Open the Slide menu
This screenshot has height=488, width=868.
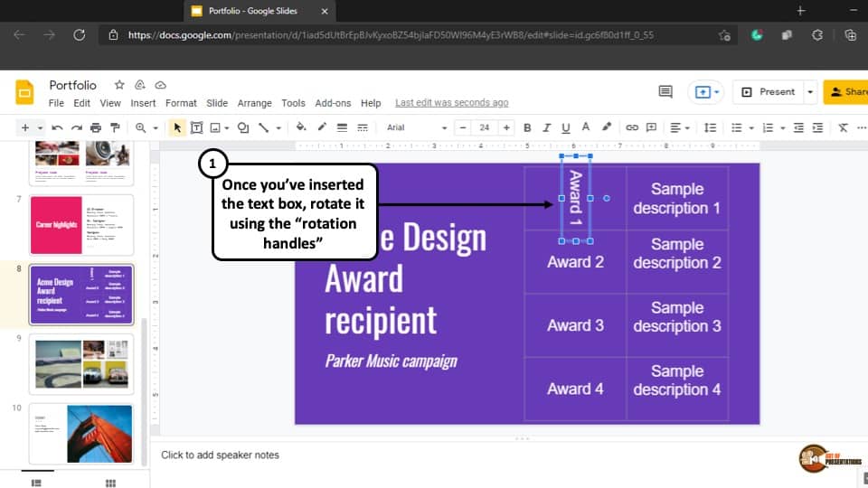(x=217, y=103)
